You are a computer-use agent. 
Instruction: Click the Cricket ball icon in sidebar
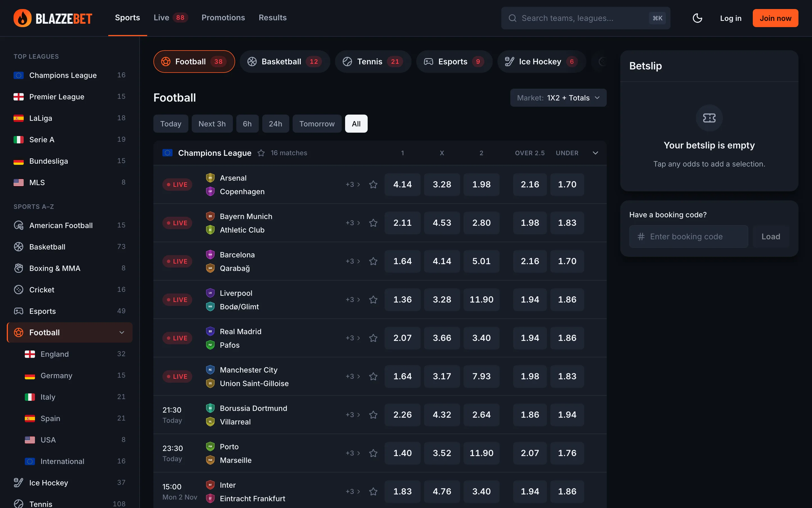tap(19, 290)
